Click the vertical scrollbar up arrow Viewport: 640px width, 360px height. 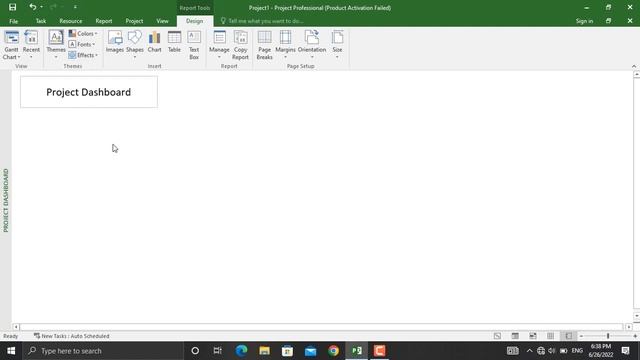(636, 75)
